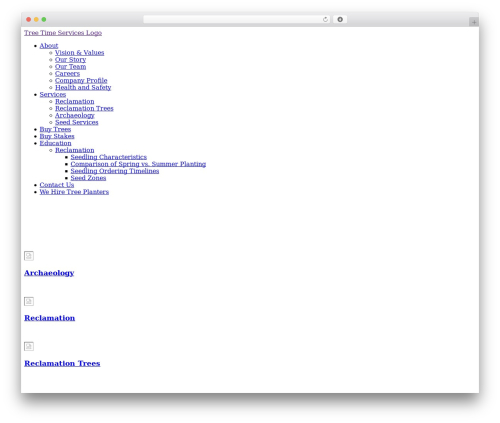This screenshot has height=423, width=500.
Task: Open Health and Safety link
Action: 83,87
